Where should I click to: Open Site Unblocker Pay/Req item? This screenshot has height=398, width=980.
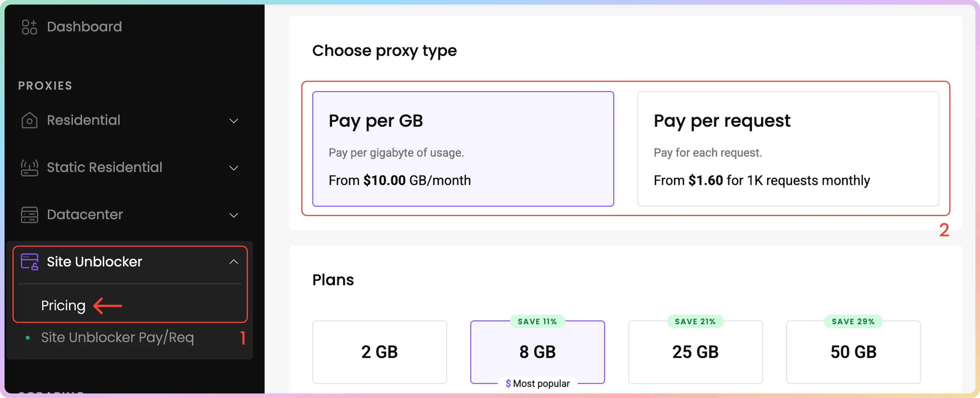tap(117, 337)
